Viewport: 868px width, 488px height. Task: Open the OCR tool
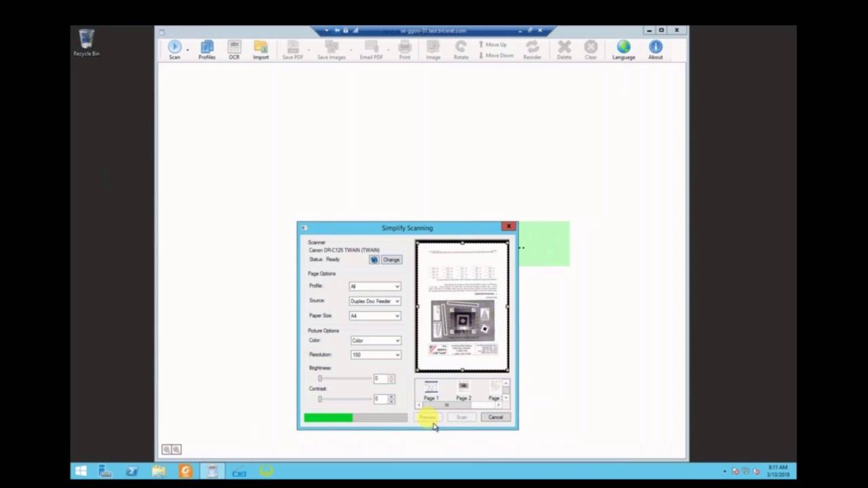[234, 49]
